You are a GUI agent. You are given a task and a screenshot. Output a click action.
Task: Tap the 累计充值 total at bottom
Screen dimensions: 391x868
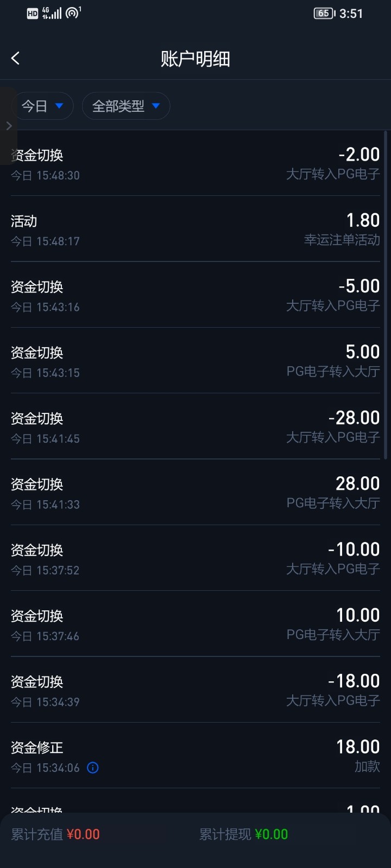coord(55,834)
